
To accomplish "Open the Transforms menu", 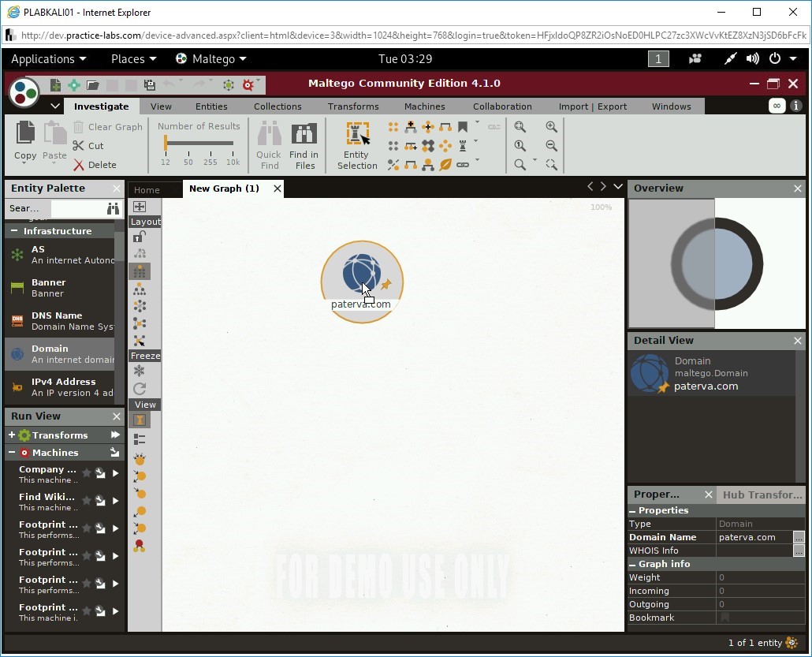I will click(x=352, y=106).
